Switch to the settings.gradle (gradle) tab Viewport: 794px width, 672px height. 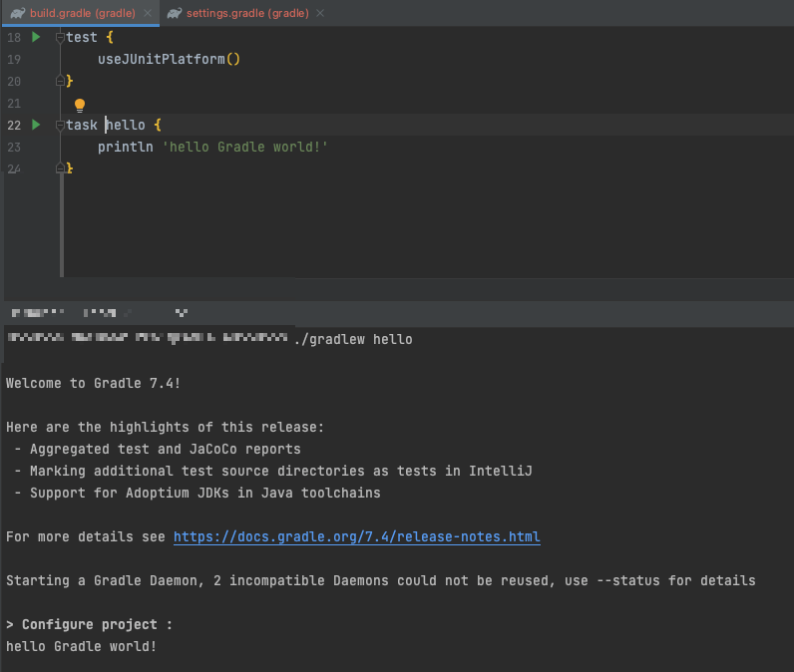click(x=247, y=13)
